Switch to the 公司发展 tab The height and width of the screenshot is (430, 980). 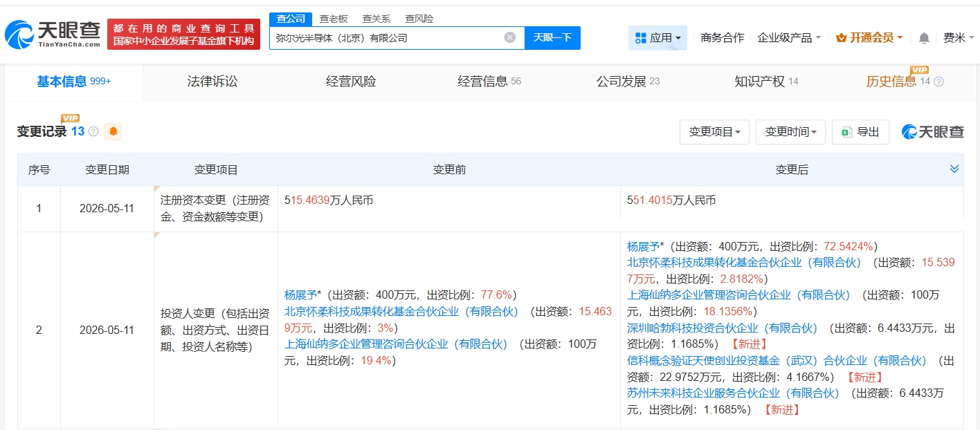pos(628,82)
